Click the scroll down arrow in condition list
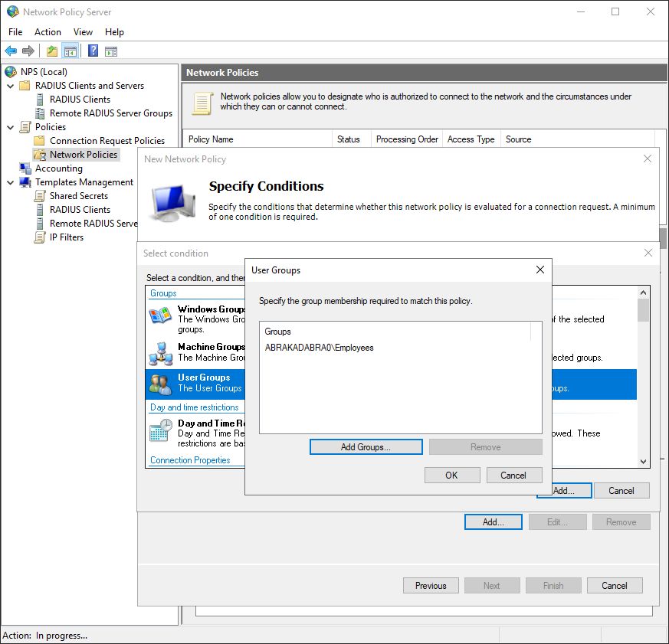 point(644,462)
